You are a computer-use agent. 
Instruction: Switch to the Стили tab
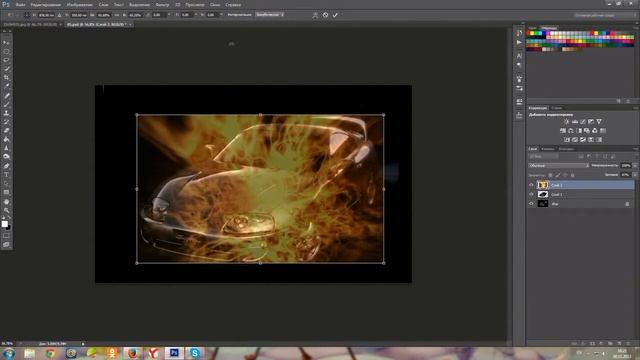click(x=556, y=108)
